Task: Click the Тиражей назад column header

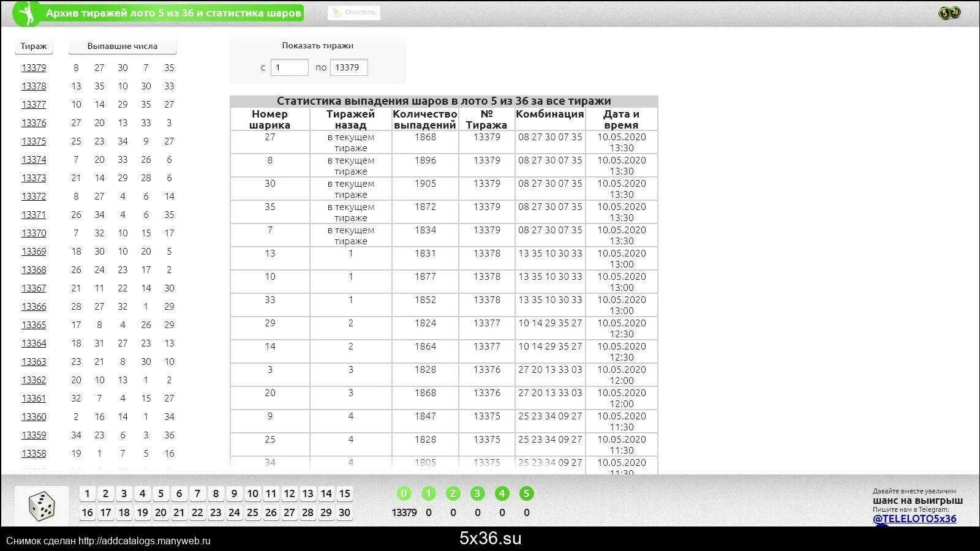Action: tap(351, 119)
